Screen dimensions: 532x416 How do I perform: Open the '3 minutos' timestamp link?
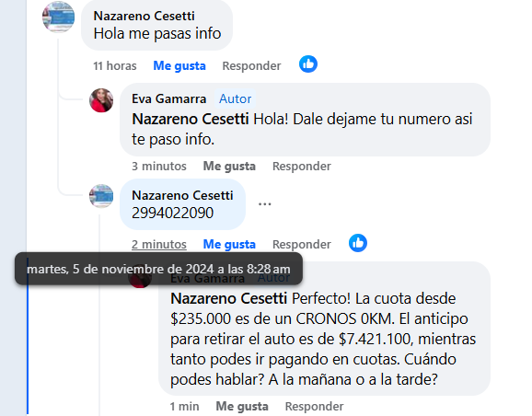pyautogui.click(x=159, y=166)
